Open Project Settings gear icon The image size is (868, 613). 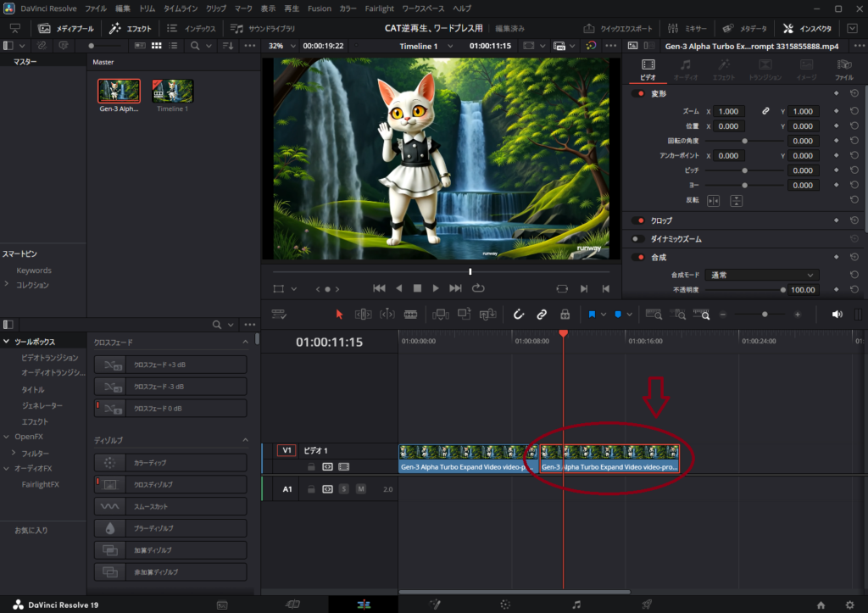(x=849, y=605)
